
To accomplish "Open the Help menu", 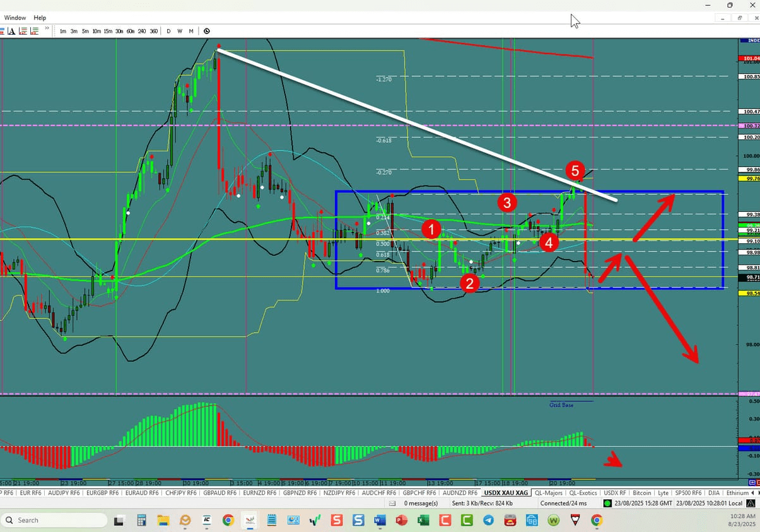I will pos(40,18).
